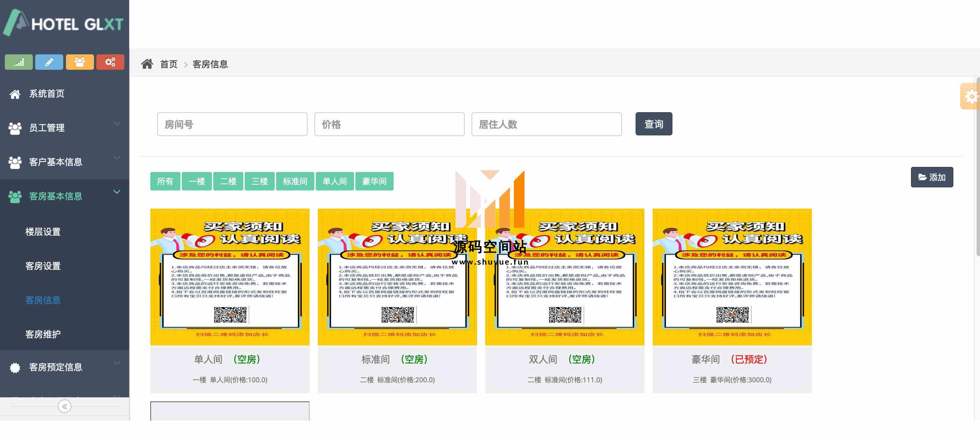The width and height of the screenshot is (980, 437).
Task: Open 客房预定信息 in the sidebar
Action: (65, 367)
